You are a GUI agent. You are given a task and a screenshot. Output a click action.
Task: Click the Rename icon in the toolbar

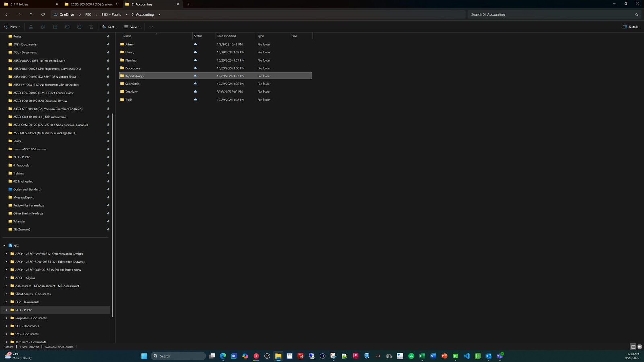click(67, 27)
